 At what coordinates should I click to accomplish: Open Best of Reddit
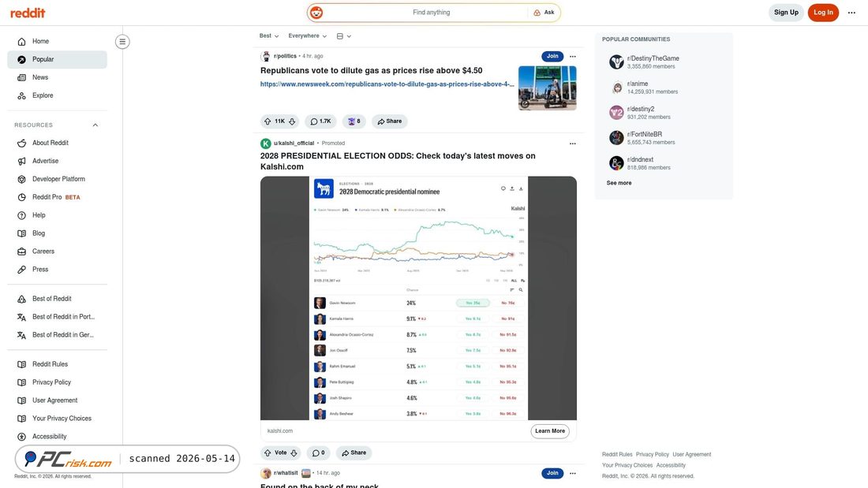coord(57,299)
